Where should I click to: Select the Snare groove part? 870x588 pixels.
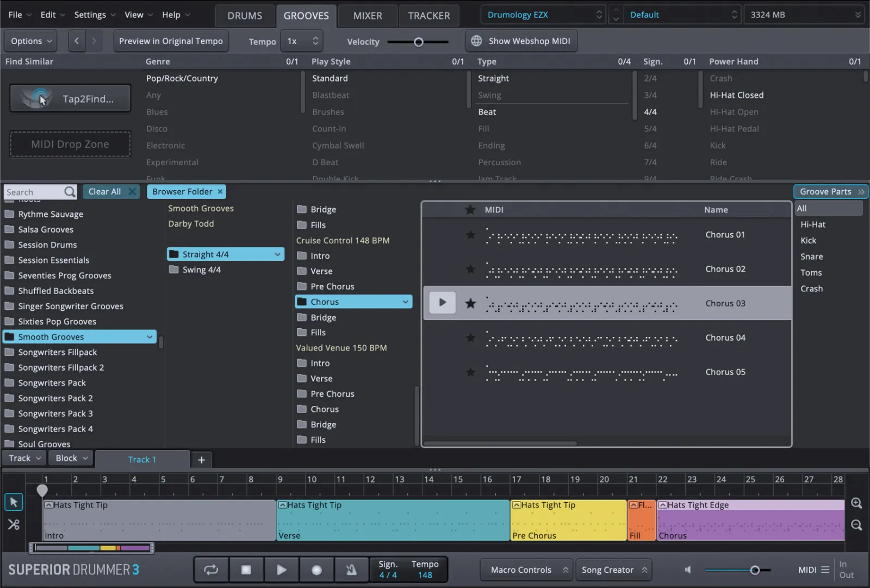coord(811,257)
